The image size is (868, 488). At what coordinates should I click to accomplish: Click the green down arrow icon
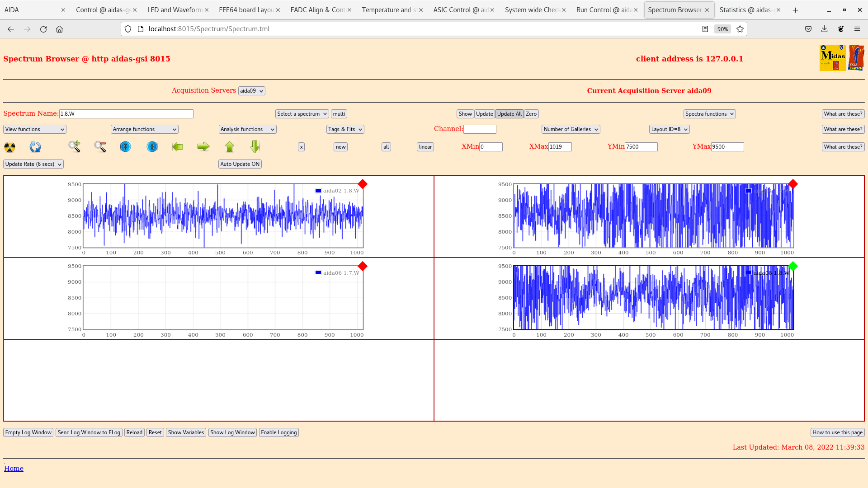tap(255, 146)
